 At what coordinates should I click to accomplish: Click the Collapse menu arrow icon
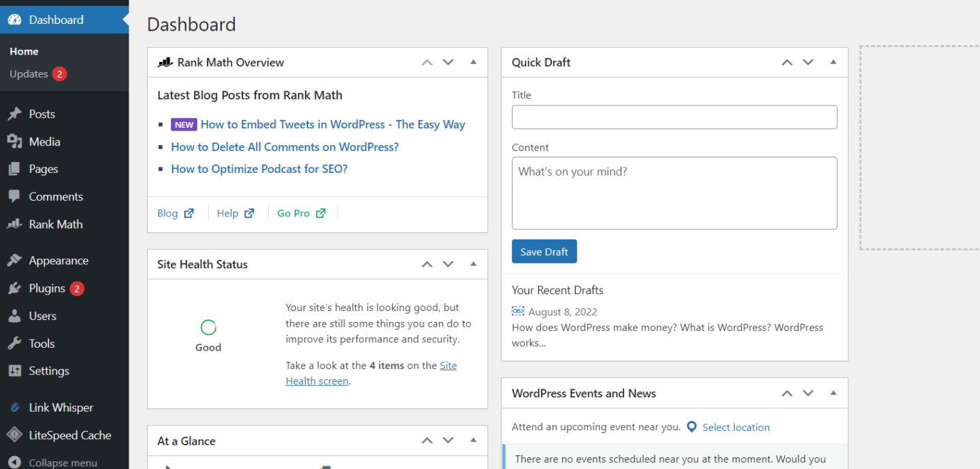[x=14, y=463]
